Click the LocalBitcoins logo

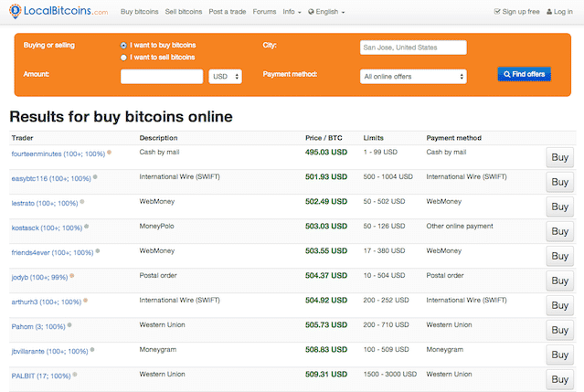(58, 11)
